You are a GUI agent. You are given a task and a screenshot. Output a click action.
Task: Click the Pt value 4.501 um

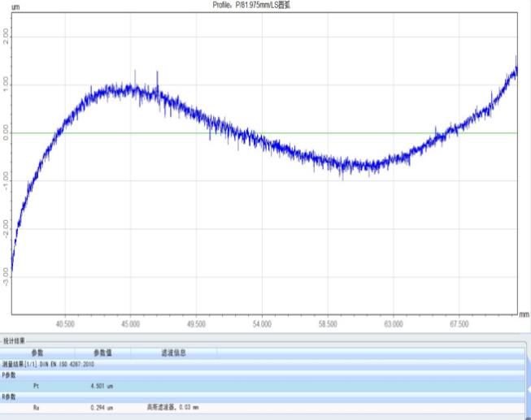pos(102,386)
